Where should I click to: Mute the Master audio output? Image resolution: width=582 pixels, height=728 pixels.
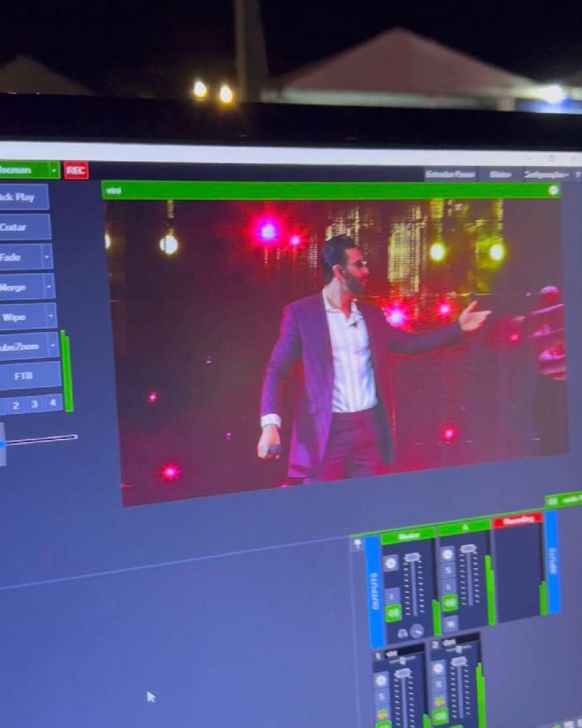[393, 613]
